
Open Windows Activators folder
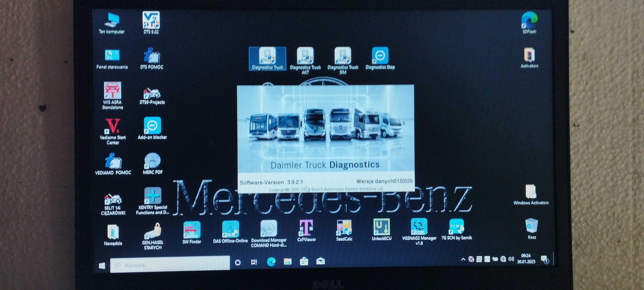click(x=531, y=195)
